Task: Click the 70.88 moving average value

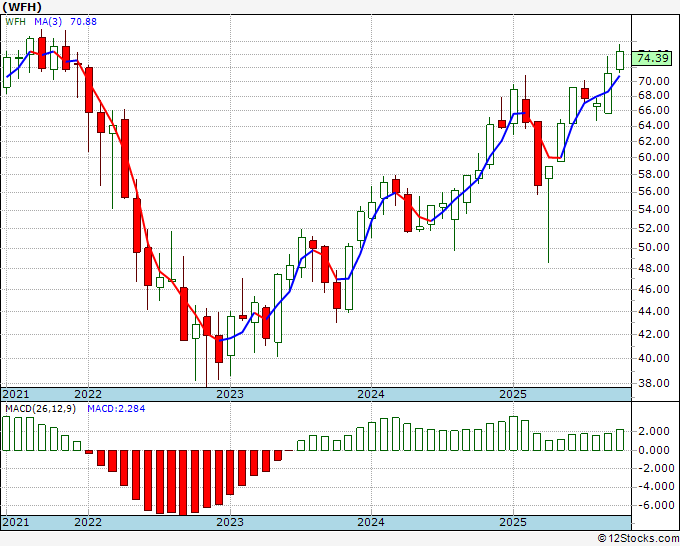Action: (83, 22)
